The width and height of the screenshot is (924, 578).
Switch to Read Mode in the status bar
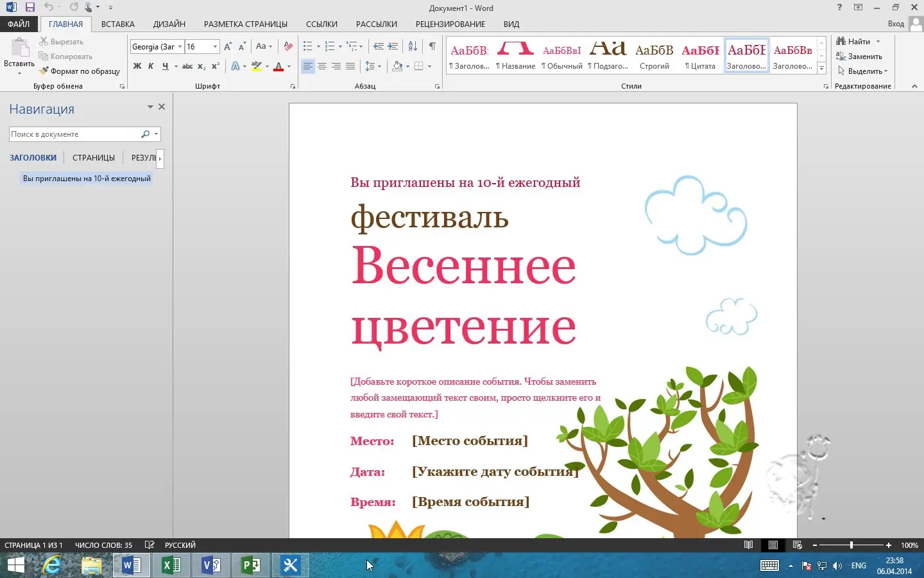(749, 545)
